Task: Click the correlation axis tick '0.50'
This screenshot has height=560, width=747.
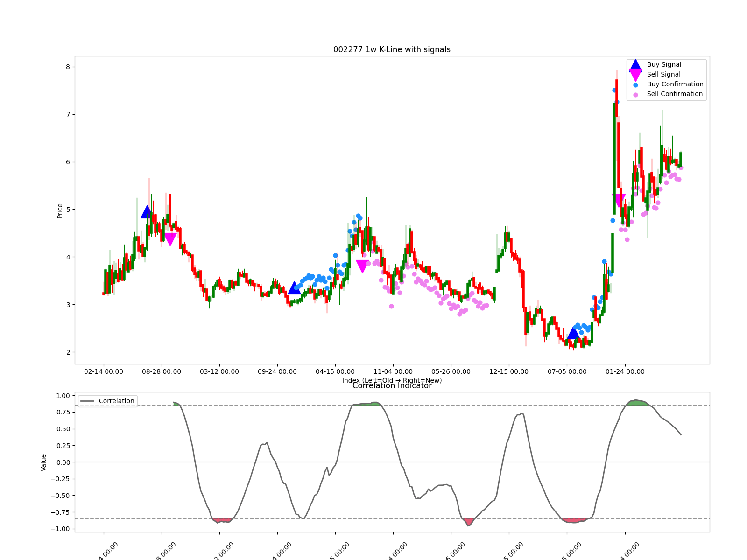Action: click(x=63, y=429)
